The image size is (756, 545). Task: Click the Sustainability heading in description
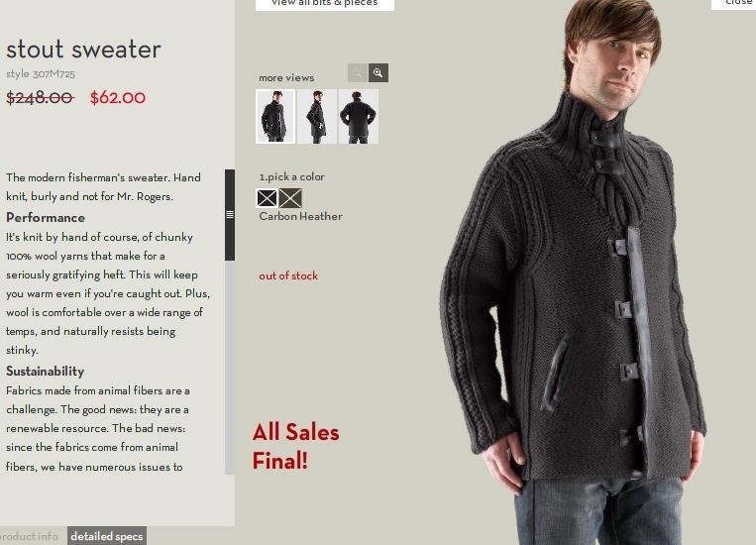pos(45,371)
